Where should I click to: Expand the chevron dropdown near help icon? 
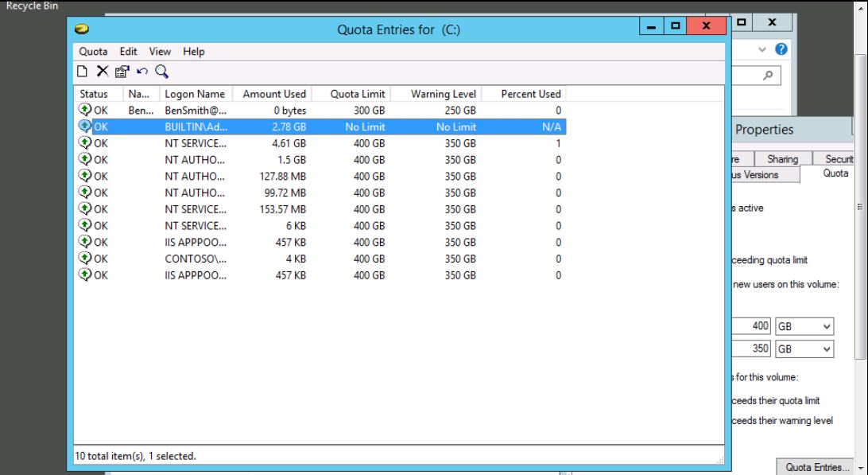click(x=762, y=49)
